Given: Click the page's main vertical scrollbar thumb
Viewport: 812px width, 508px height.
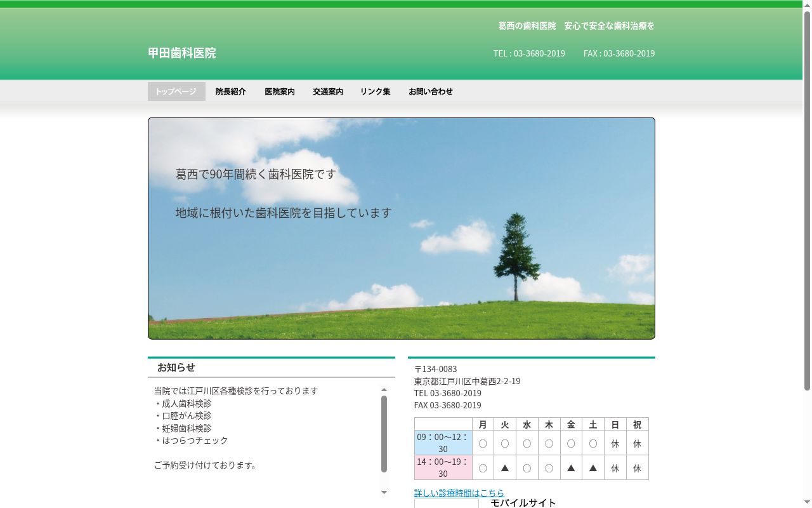Looking at the screenshot, I should click(x=808, y=200).
